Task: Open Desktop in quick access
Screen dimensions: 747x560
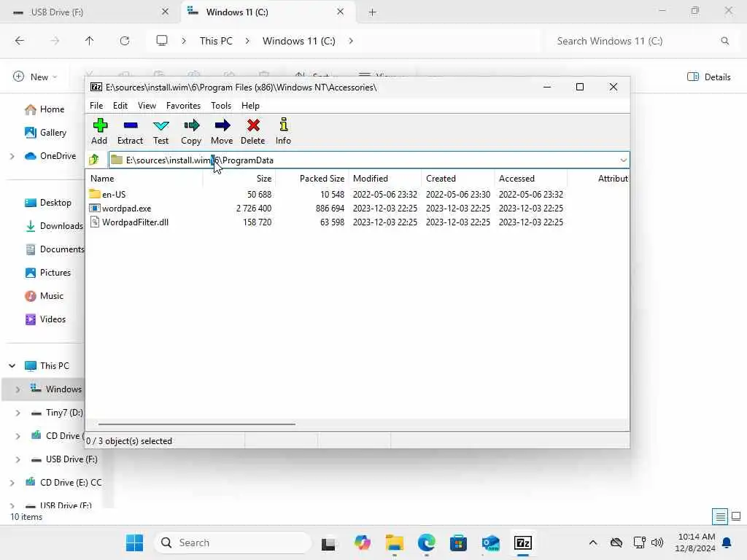Action: click(48, 203)
